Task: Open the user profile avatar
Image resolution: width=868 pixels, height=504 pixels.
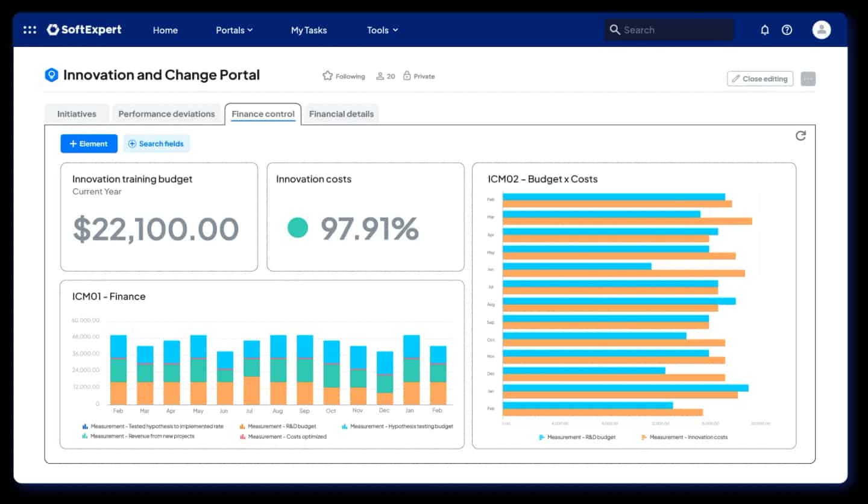Action: tap(821, 29)
